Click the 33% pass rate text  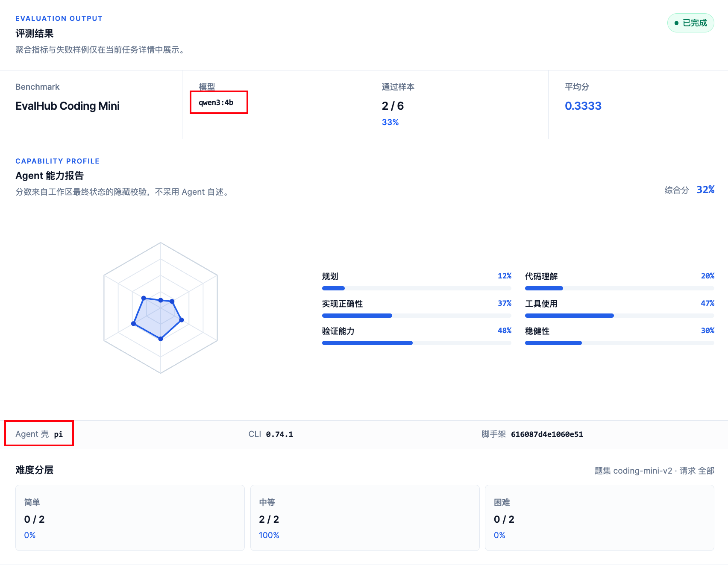point(390,122)
